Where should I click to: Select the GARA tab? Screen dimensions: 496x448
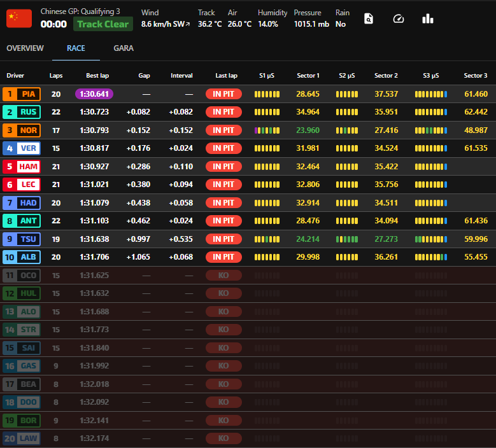coord(124,48)
